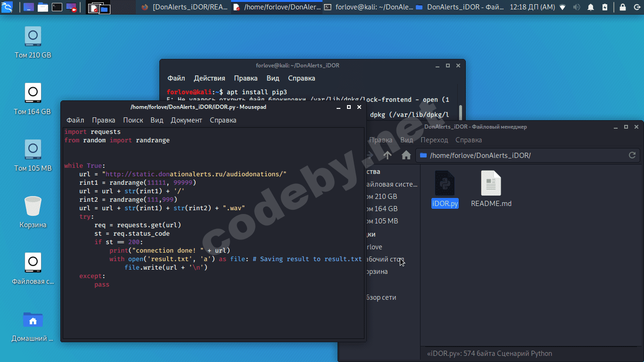Open Вид menu in Mousepad
Screen dimensions: 644x362
(157, 120)
